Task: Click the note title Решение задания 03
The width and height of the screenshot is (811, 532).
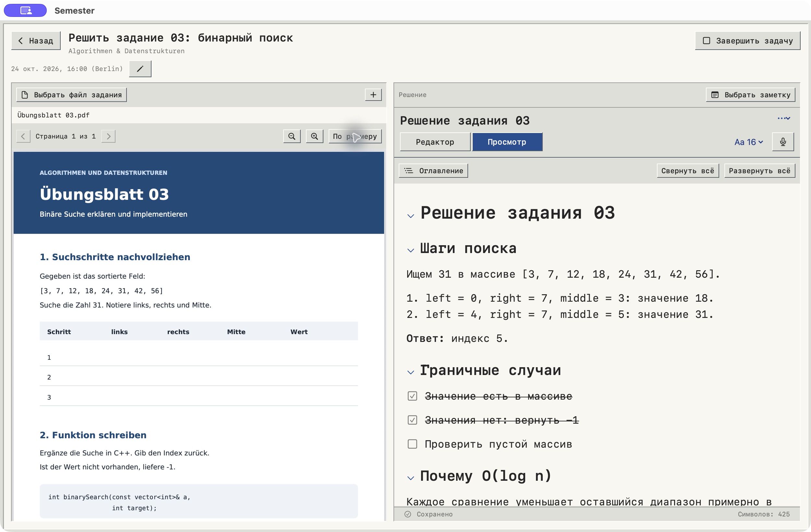Action: tap(465, 121)
